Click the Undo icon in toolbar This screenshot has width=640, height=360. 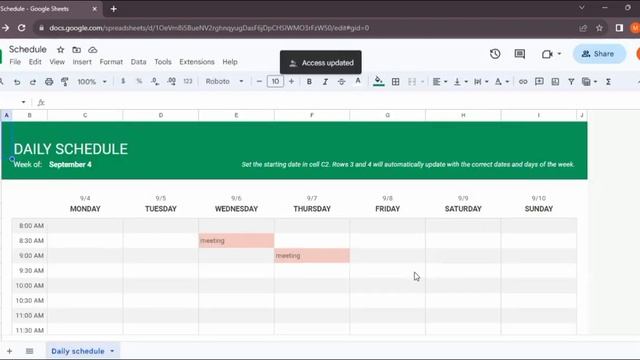[17, 82]
